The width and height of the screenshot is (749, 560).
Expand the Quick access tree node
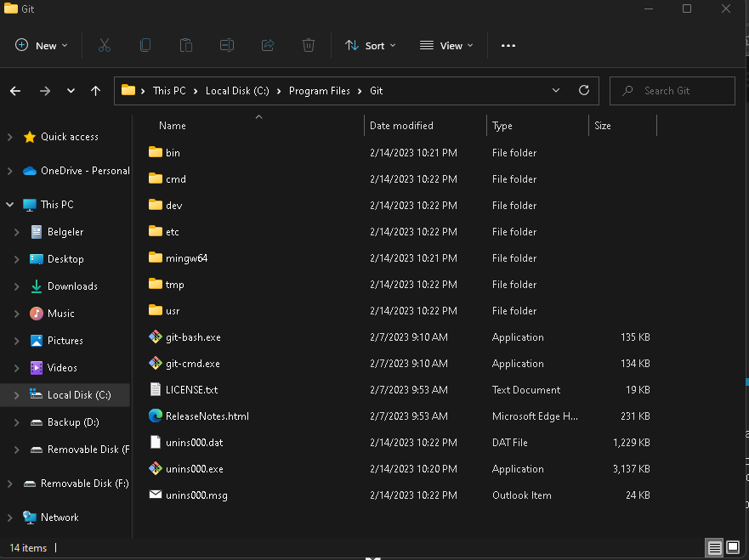pos(10,137)
